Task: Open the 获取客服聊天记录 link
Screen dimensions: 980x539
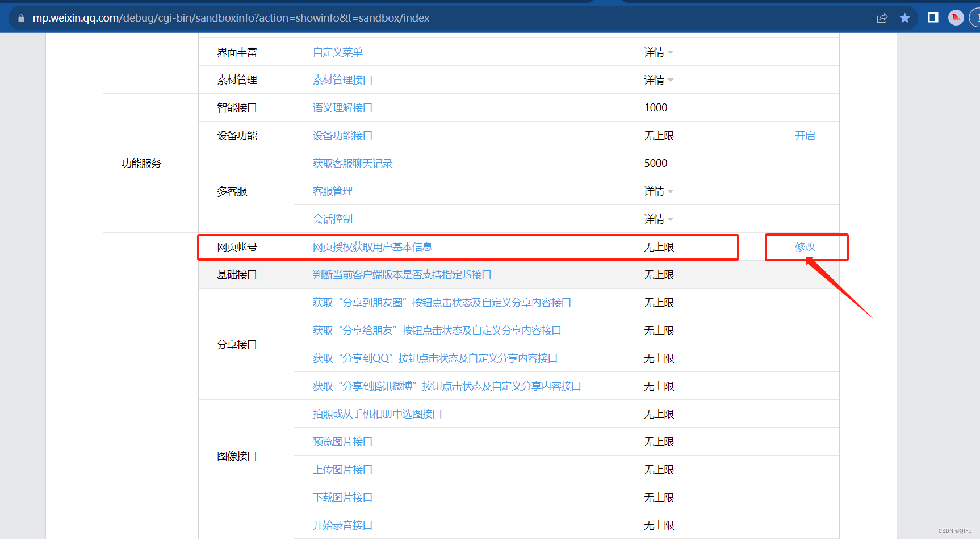Action: pyautogui.click(x=353, y=164)
